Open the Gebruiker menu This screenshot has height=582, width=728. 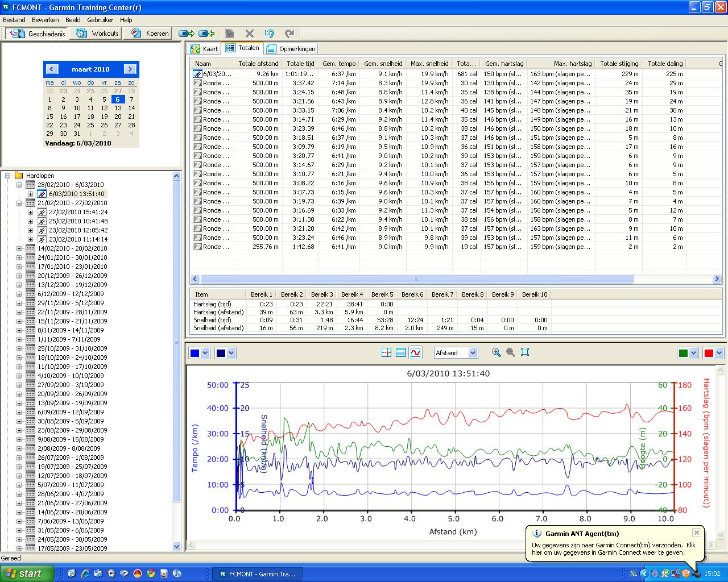coord(100,20)
